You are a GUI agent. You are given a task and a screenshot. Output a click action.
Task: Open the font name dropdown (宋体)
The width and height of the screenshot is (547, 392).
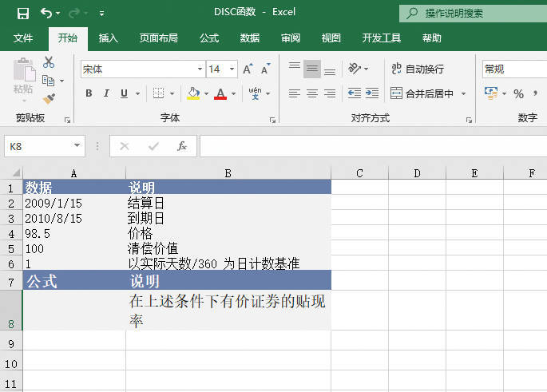click(200, 69)
